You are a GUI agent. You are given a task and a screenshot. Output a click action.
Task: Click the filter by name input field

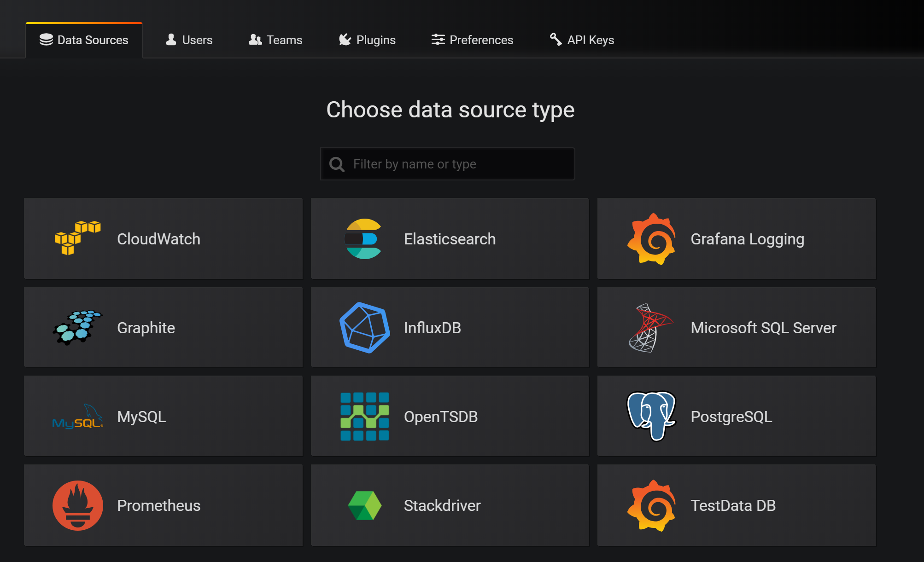click(x=449, y=163)
